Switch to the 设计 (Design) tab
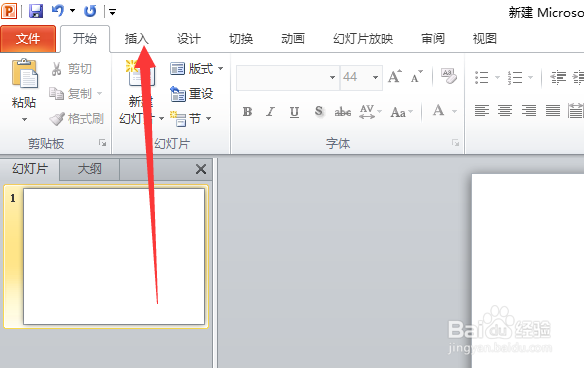Screen dimensions: 584x368 (189, 39)
